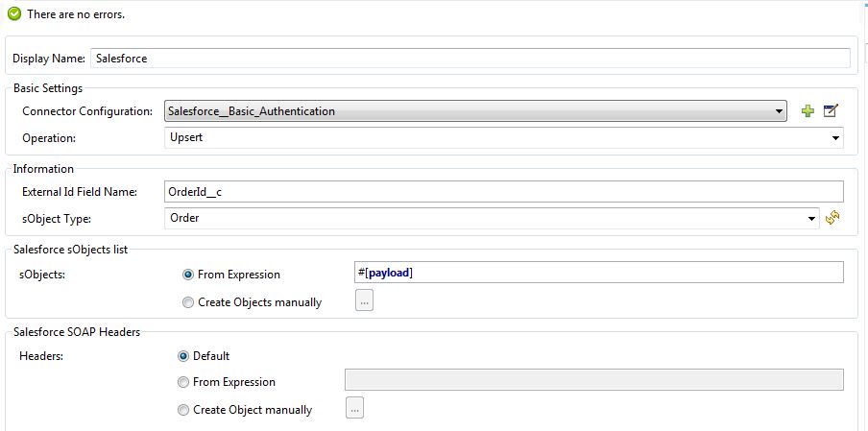Select sObjects From Expression radio button
868x431 pixels.
click(x=187, y=275)
